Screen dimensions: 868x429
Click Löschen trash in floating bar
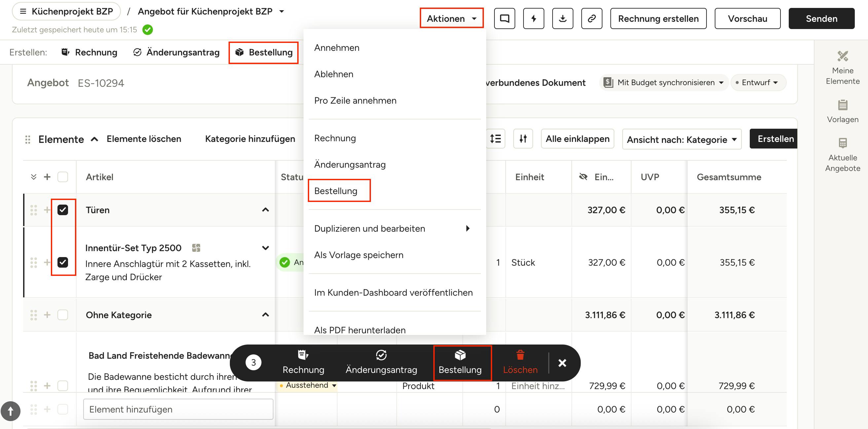520,363
